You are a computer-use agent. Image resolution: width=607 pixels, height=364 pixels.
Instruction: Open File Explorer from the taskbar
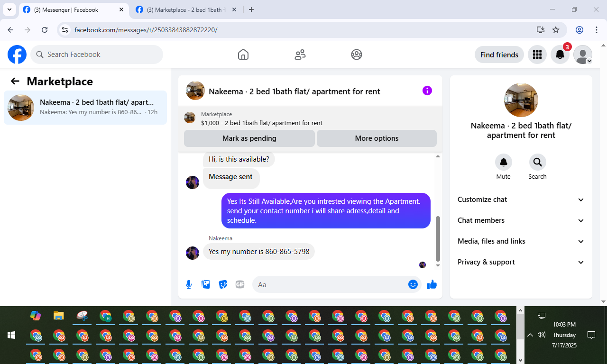pos(59,316)
